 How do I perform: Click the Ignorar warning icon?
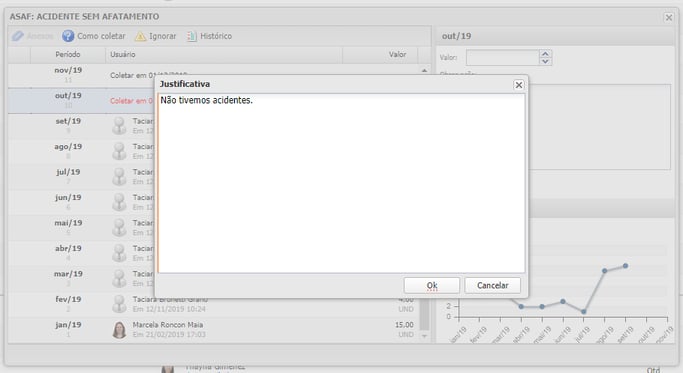pos(140,36)
